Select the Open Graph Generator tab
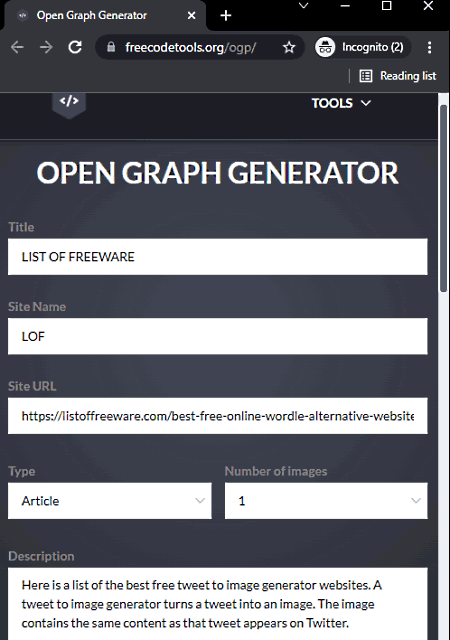 pos(105,16)
